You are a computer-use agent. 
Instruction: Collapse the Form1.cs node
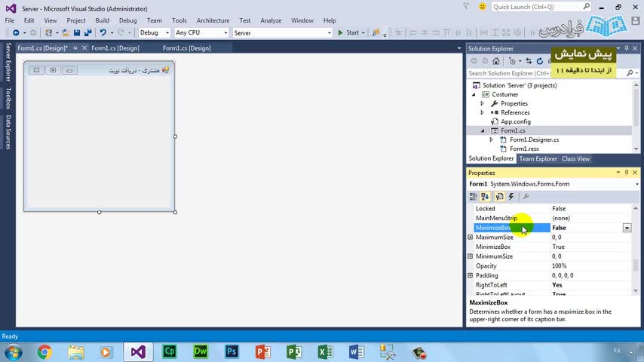[483, 130]
